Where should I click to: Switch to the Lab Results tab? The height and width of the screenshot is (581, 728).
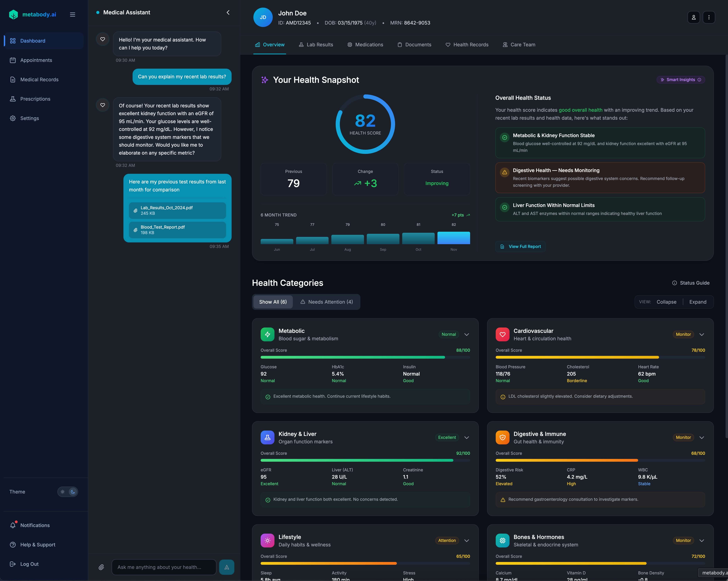click(x=316, y=45)
